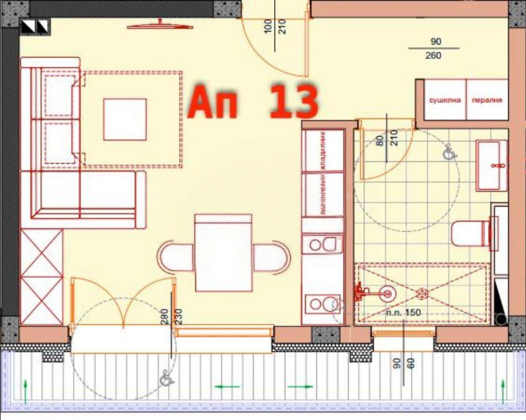Click the "пералня" washing machine box
The height and width of the screenshot is (420, 526).
click(x=487, y=100)
